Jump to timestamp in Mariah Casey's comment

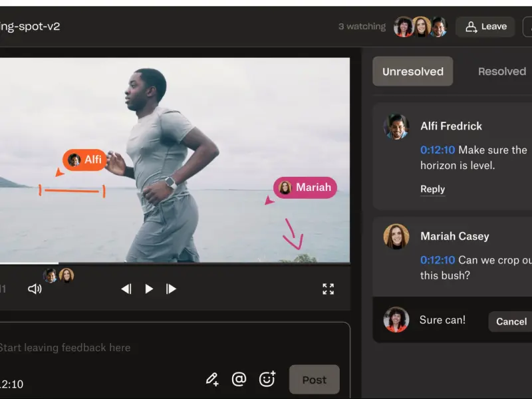tap(438, 260)
